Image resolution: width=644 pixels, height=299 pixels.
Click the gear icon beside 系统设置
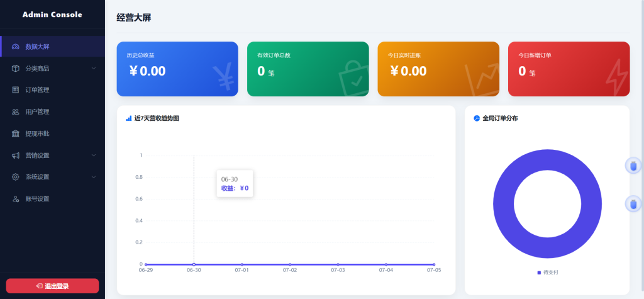[x=16, y=177]
